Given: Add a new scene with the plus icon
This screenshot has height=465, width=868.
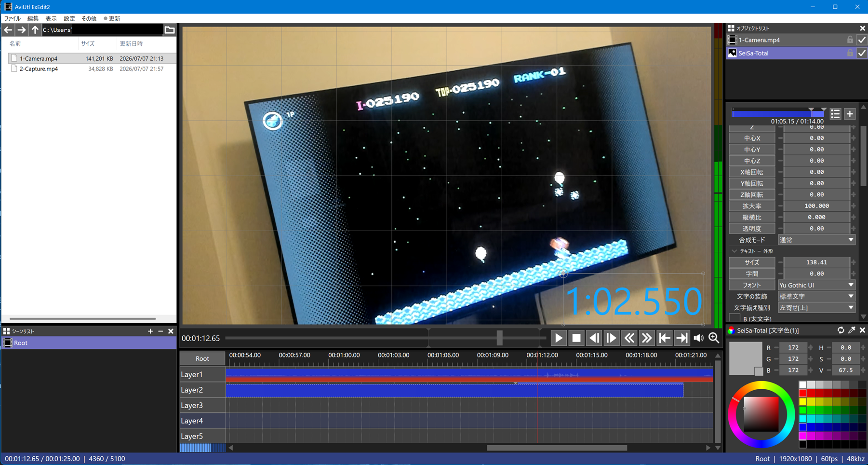Looking at the screenshot, I should click(x=150, y=331).
